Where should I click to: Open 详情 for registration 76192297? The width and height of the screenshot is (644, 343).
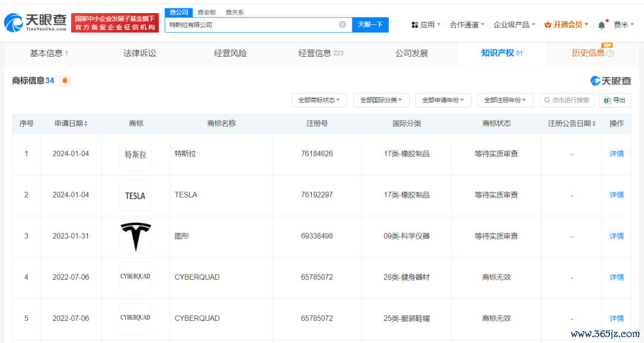(x=617, y=195)
